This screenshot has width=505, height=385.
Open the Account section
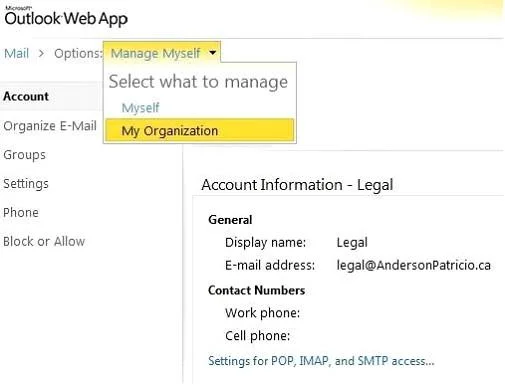(x=26, y=96)
